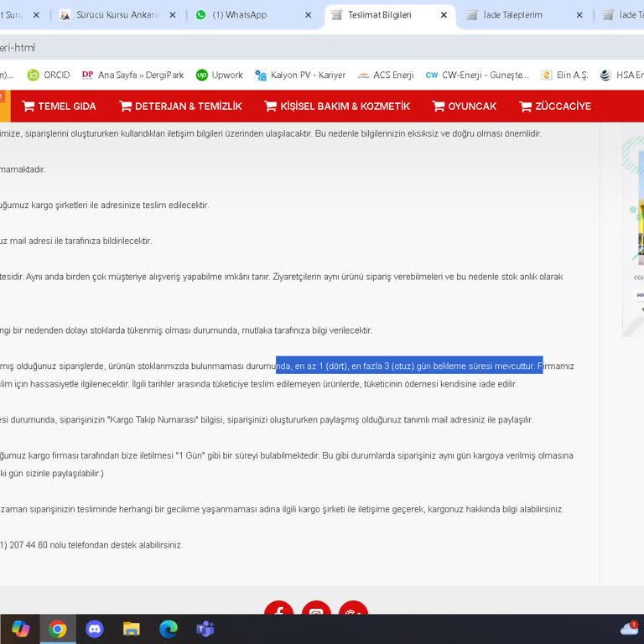Open the OYUNCAK category
The image size is (644, 644).
click(x=464, y=106)
